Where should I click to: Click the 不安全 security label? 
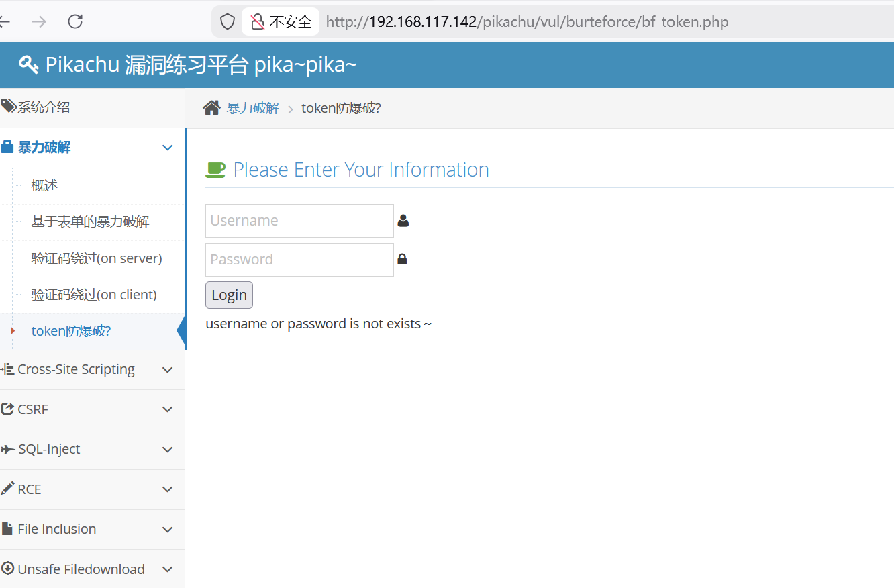point(291,21)
